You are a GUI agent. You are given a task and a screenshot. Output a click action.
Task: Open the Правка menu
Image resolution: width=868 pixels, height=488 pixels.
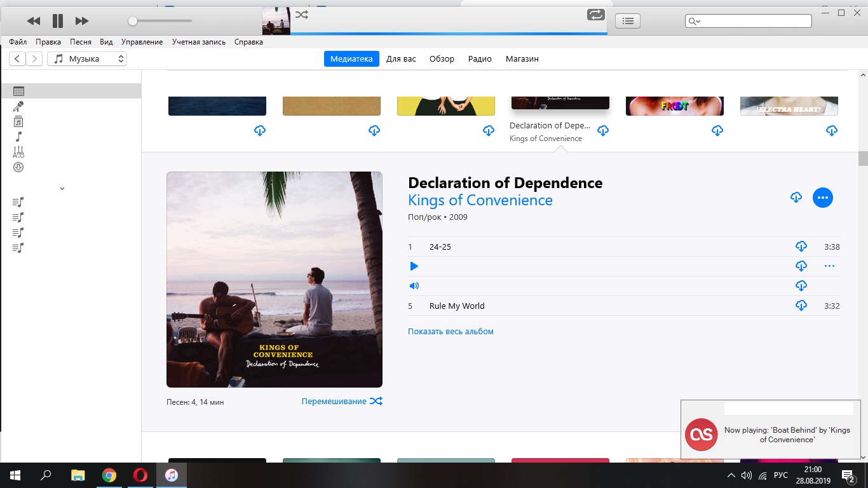48,42
